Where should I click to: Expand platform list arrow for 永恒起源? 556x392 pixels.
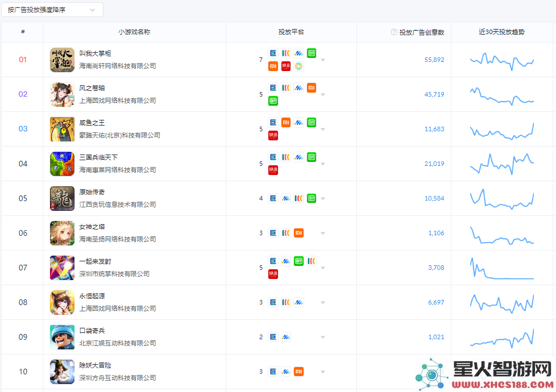pyautogui.click(x=323, y=303)
